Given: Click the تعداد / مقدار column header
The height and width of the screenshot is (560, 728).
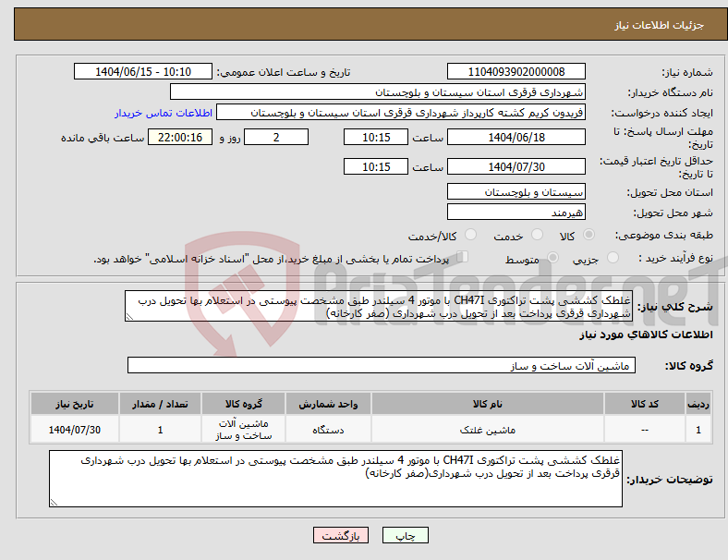Looking at the screenshot, I should point(160,404).
